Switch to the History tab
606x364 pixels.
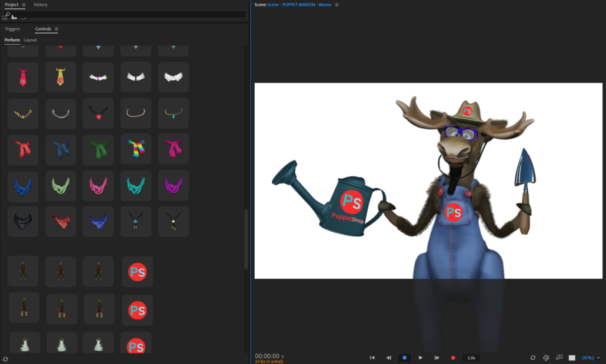pos(41,5)
